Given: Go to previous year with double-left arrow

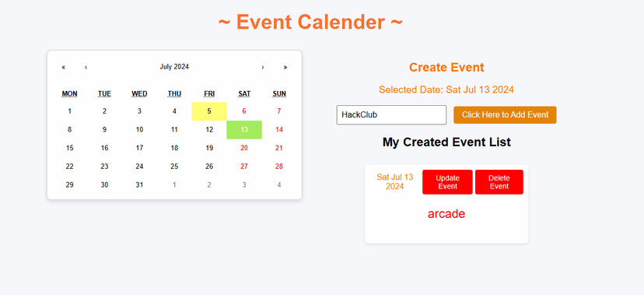Looking at the screenshot, I should point(63,67).
